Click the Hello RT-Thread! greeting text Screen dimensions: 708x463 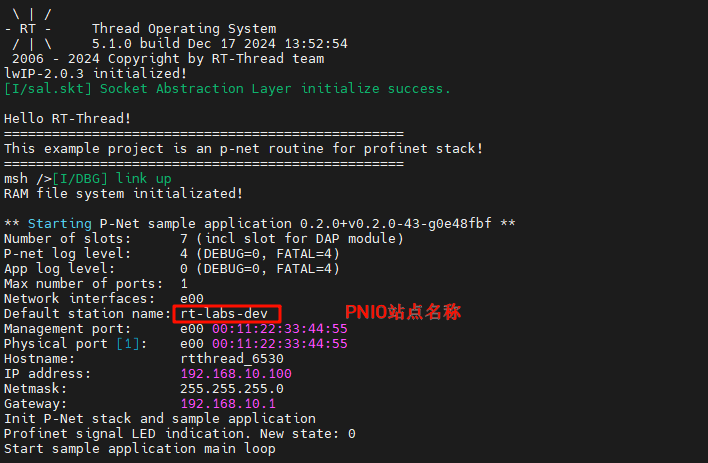click(x=67, y=119)
